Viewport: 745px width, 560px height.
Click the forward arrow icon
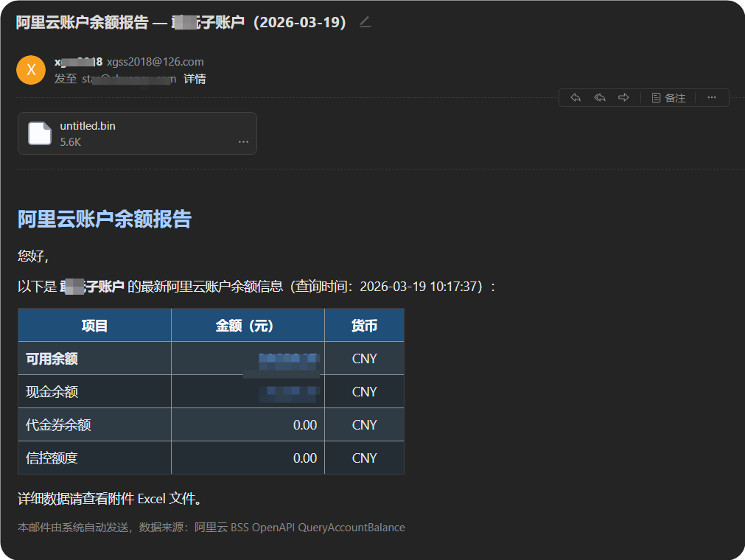[x=623, y=97]
